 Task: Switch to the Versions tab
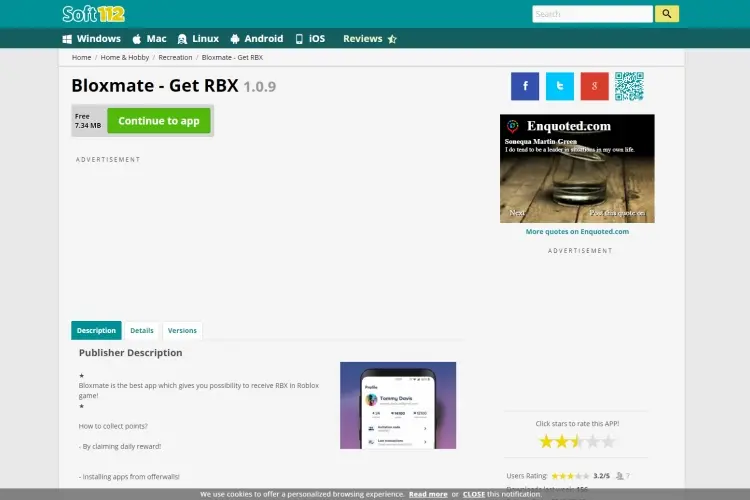[x=182, y=331]
